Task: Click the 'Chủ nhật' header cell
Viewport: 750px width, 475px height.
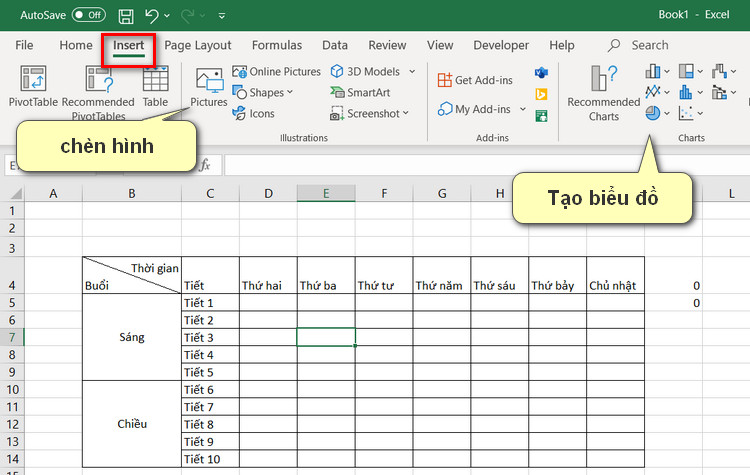Action: 615,276
